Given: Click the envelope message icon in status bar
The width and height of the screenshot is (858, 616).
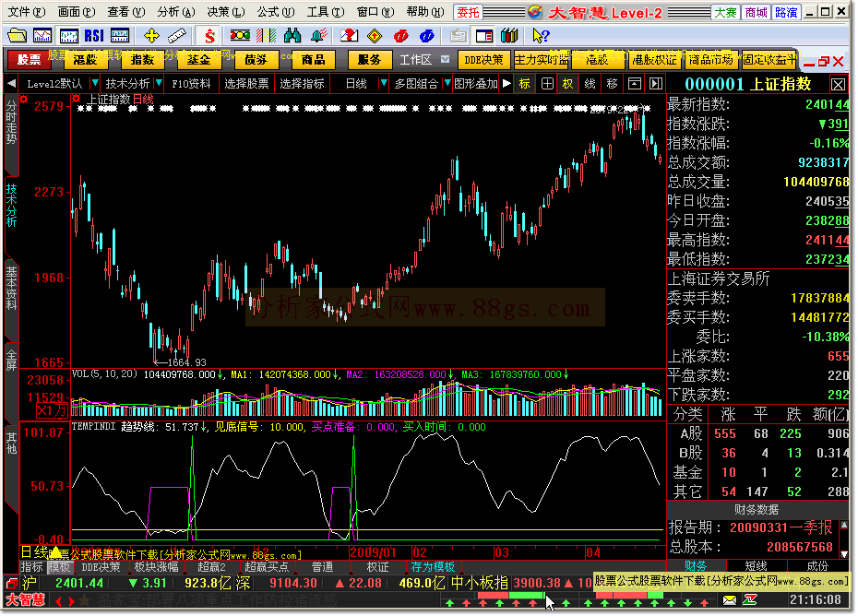Looking at the screenshot, I should click(730, 600).
